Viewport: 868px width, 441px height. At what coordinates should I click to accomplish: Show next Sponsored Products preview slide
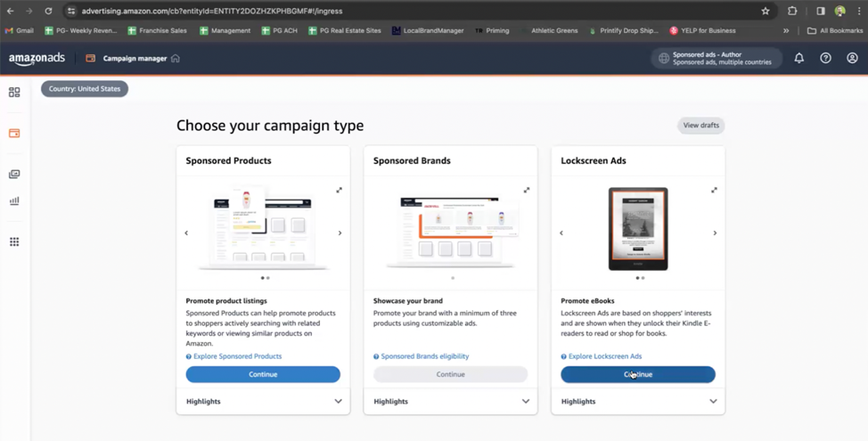tap(340, 233)
